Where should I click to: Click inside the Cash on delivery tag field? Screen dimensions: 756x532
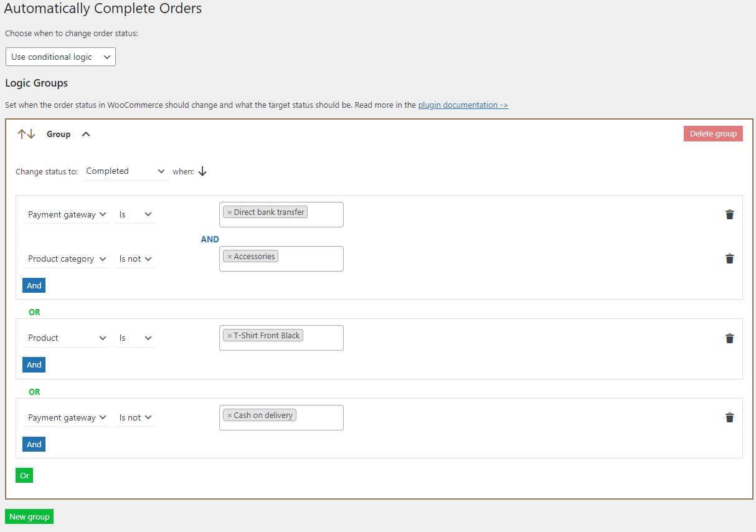pos(318,417)
